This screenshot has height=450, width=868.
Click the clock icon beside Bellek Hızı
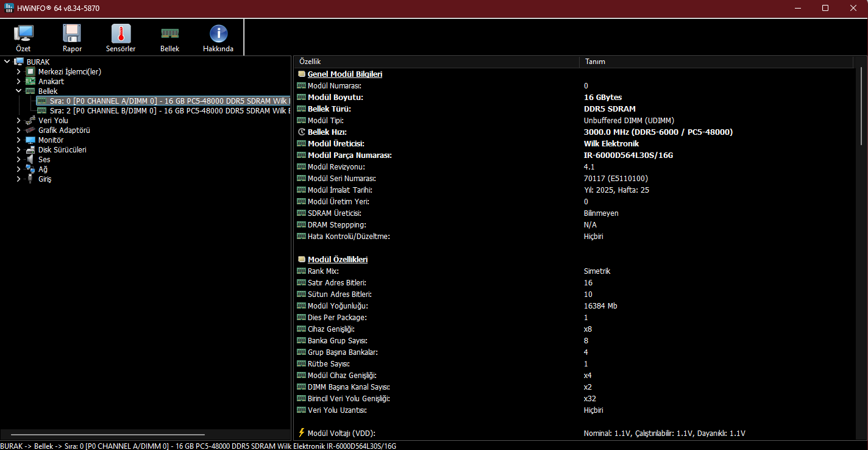[x=301, y=132]
